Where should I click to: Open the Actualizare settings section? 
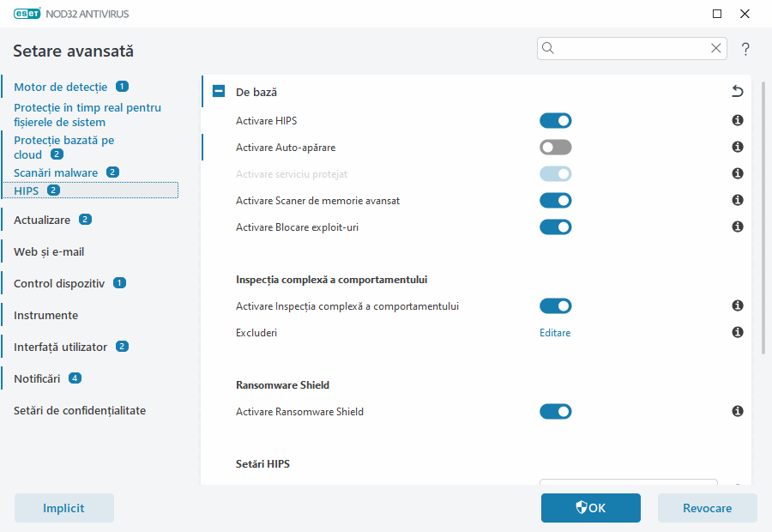tap(42, 220)
